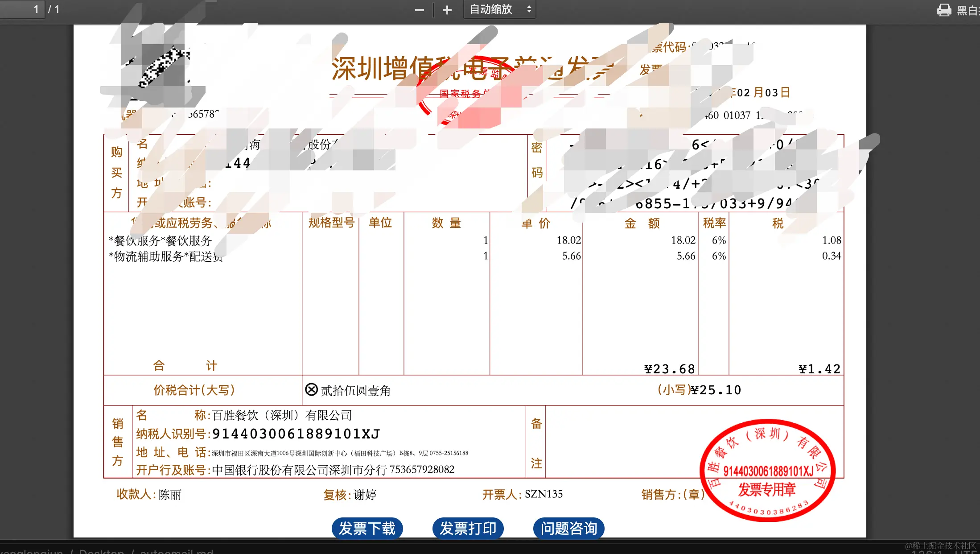
Task: Click the circled X symbol before 贰拾伍圆
Action: 311,389
